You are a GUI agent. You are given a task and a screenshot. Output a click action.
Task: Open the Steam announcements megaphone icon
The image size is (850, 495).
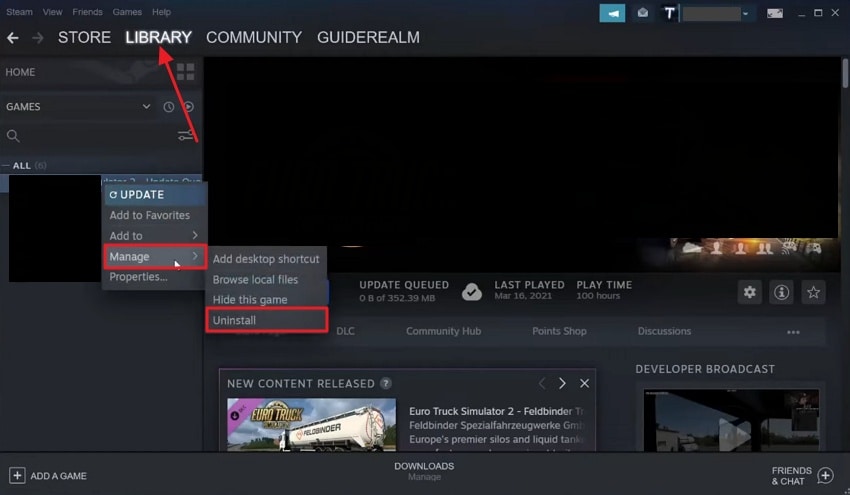click(x=612, y=13)
